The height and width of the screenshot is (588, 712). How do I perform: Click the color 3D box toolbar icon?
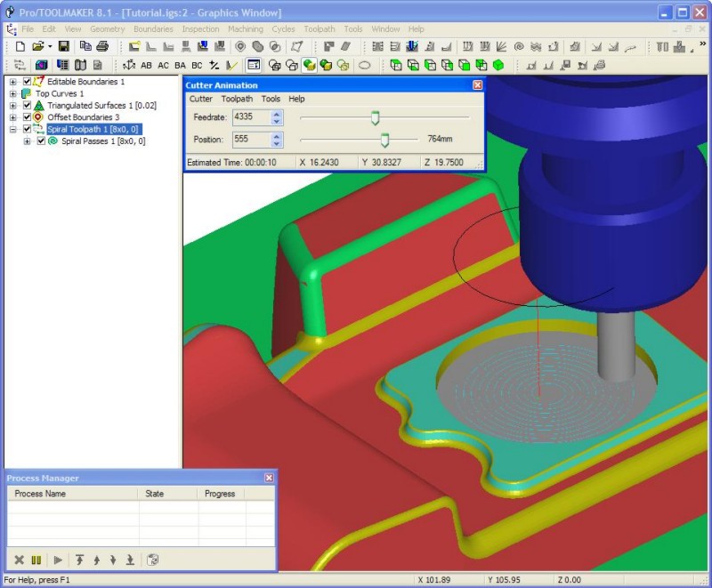(x=42, y=65)
